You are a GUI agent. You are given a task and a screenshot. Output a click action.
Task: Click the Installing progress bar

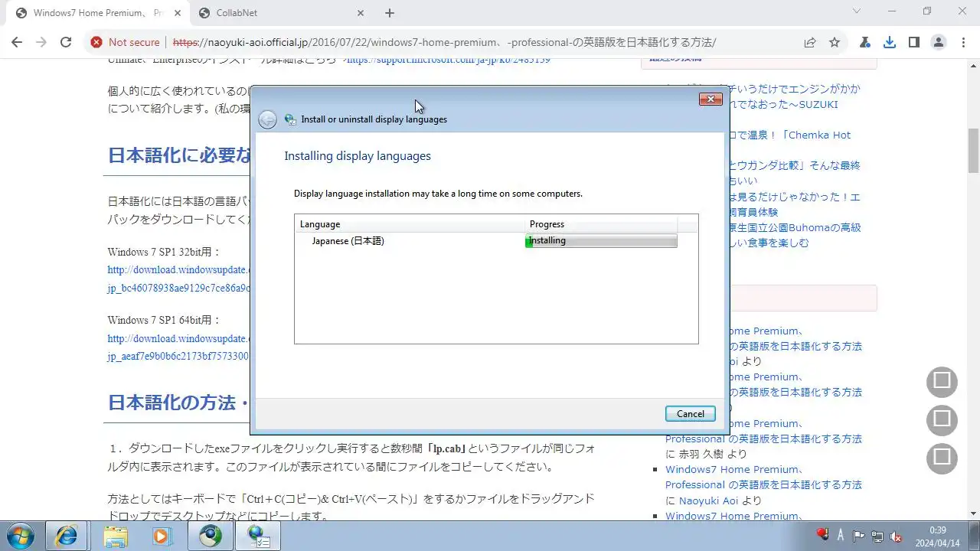pyautogui.click(x=601, y=241)
